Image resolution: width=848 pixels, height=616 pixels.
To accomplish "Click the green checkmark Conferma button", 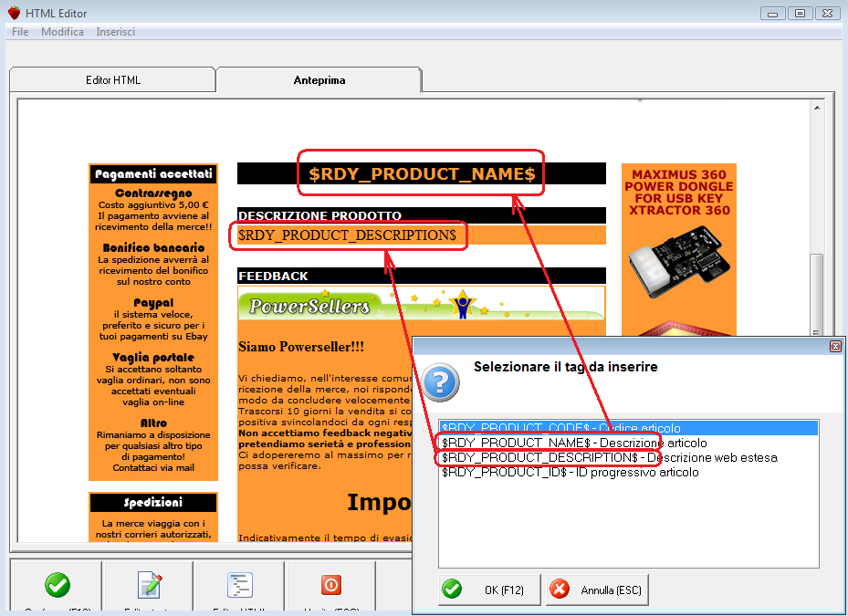I will [58, 585].
